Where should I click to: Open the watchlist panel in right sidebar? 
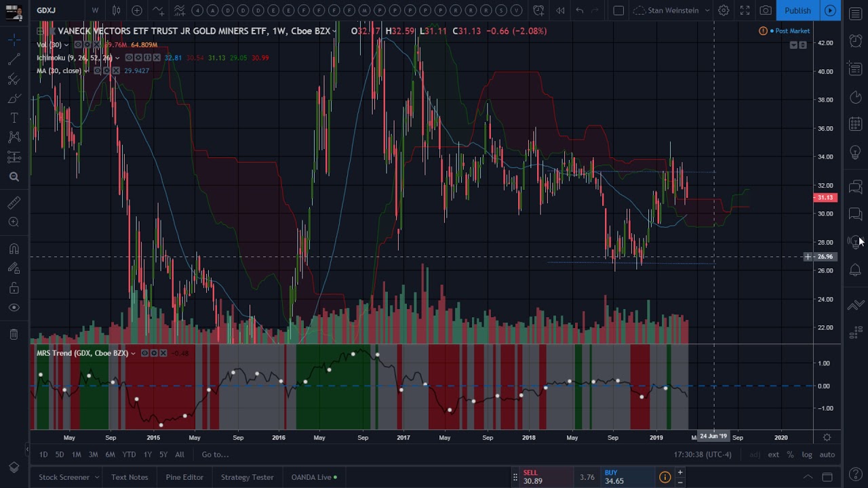[x=856, y=14]
